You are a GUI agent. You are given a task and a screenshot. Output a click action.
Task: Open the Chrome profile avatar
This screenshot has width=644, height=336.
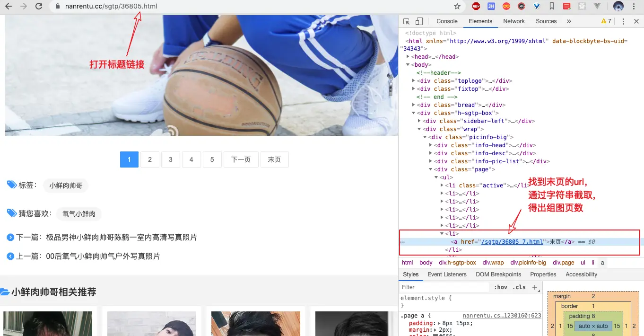(618, 6)
